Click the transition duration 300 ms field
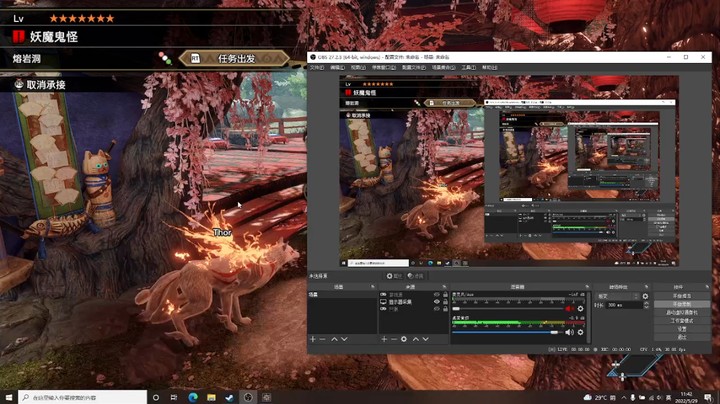 point(624,305)
